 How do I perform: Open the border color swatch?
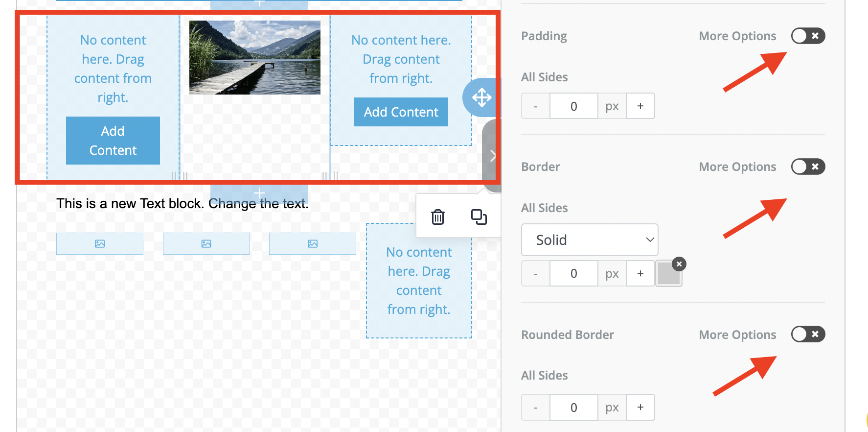click(x=668, y=274)
